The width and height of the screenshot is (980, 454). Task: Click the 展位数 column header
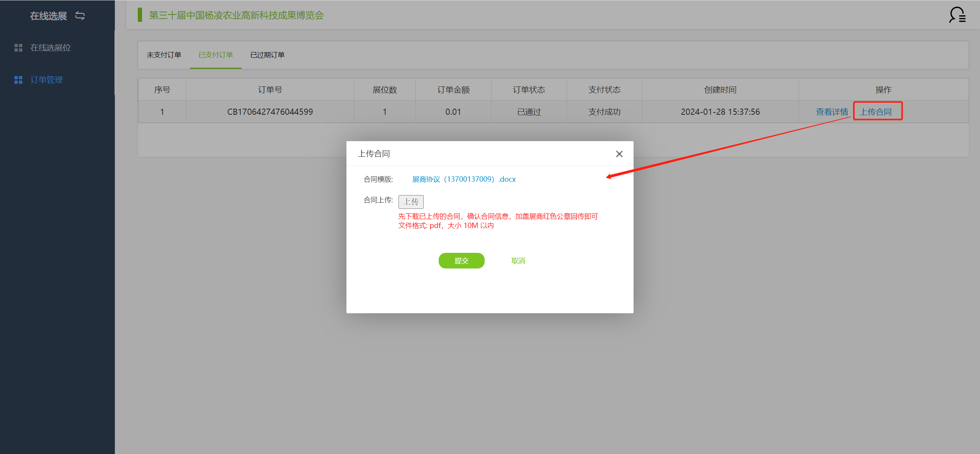tap(384, 89)
